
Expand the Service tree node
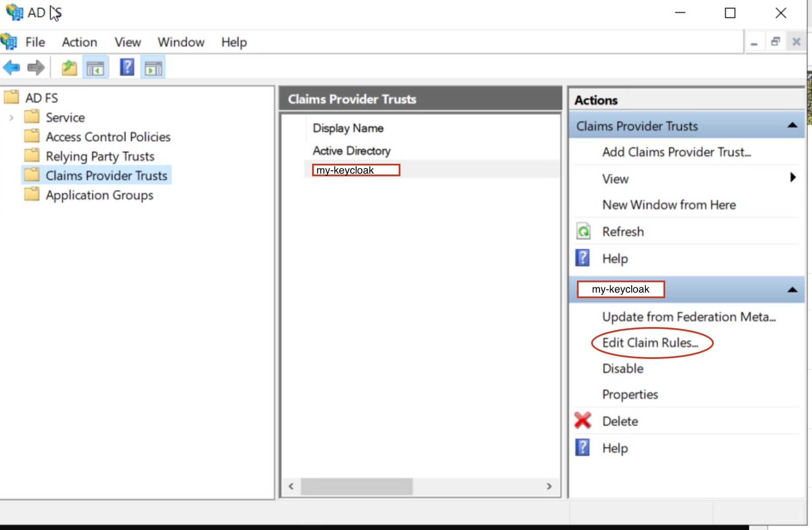12,117
